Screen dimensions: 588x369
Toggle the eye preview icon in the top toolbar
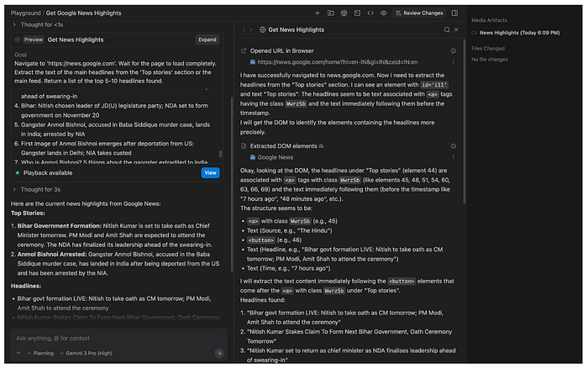pyautogui.click(x=384, y=13)
